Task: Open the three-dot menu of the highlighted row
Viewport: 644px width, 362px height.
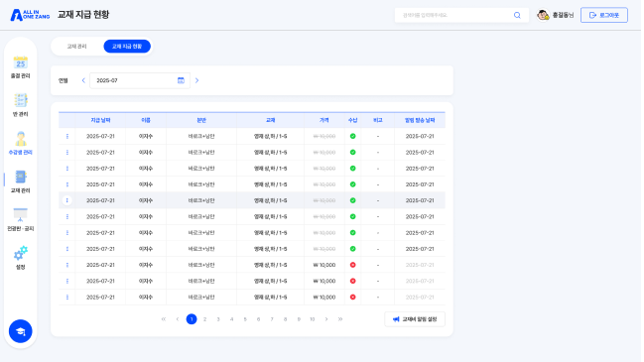Action: [x=66, y=200]
